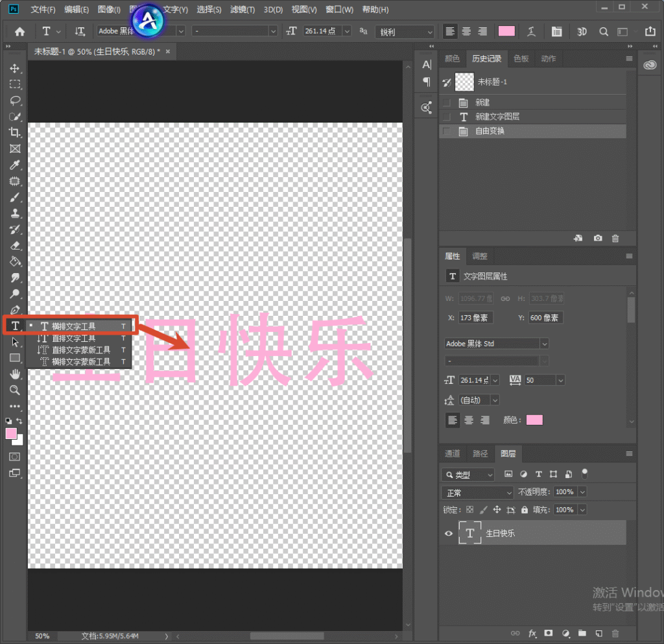Select the Eyedropper tool
664x644 pixels.
coord(15,165)
